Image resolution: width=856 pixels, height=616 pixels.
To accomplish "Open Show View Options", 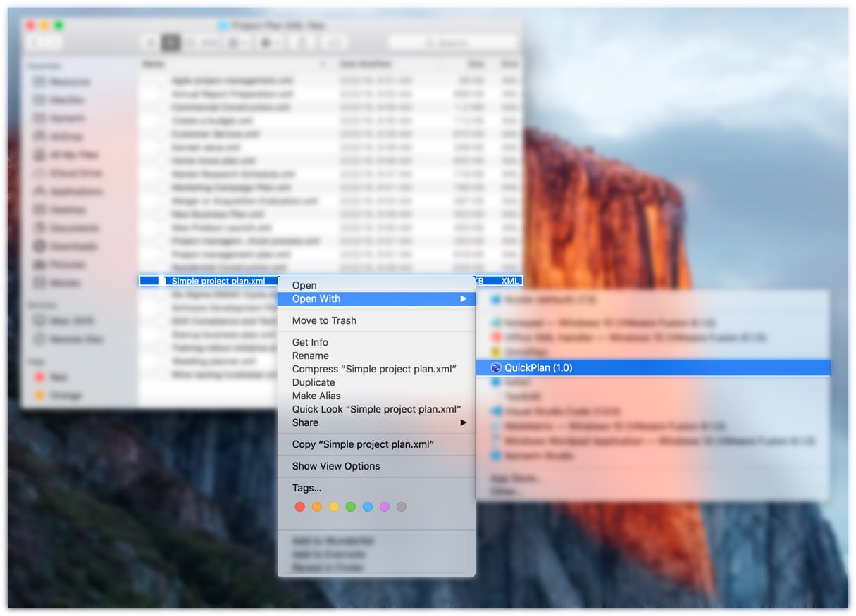I will 336,466.
